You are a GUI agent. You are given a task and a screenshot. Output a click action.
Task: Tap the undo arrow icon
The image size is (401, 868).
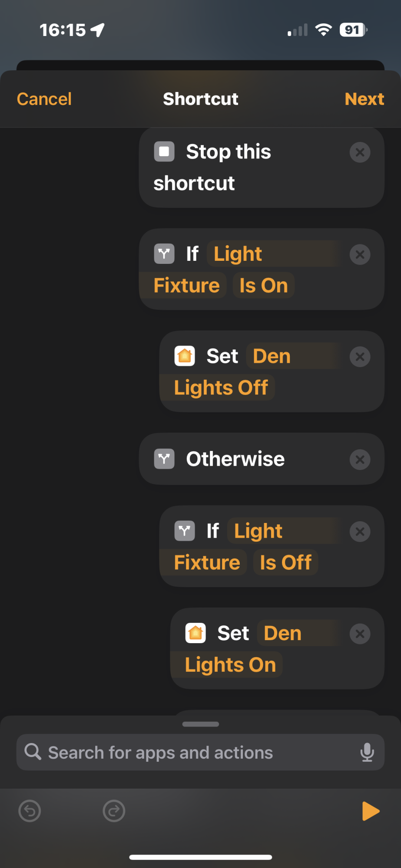(30, 811)
